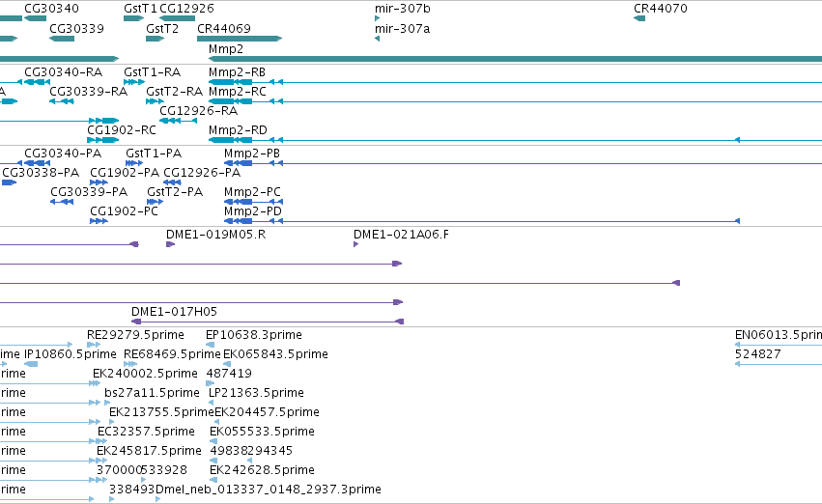Click the Mmp2-PC protein label
The height and width of the screenshot is (504, 822).
[x=252, y=192]
